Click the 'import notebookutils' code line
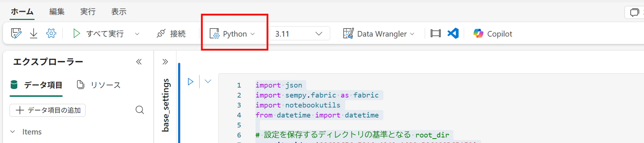This screenshot has height=143, width=644. pos(298,105)
